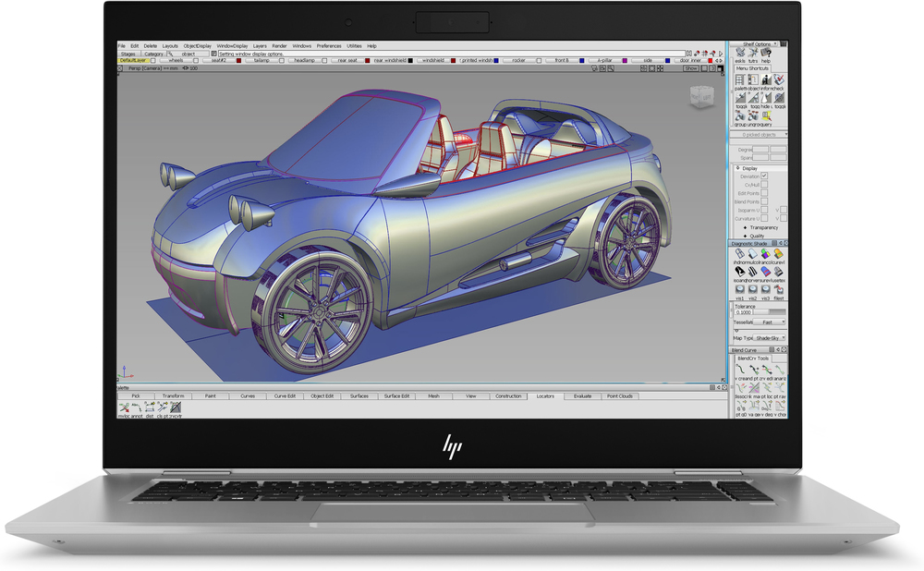Toggle the Deviation checkbox
The width and height of the screenshot is (924, 571).
click(x=764, y=176)
